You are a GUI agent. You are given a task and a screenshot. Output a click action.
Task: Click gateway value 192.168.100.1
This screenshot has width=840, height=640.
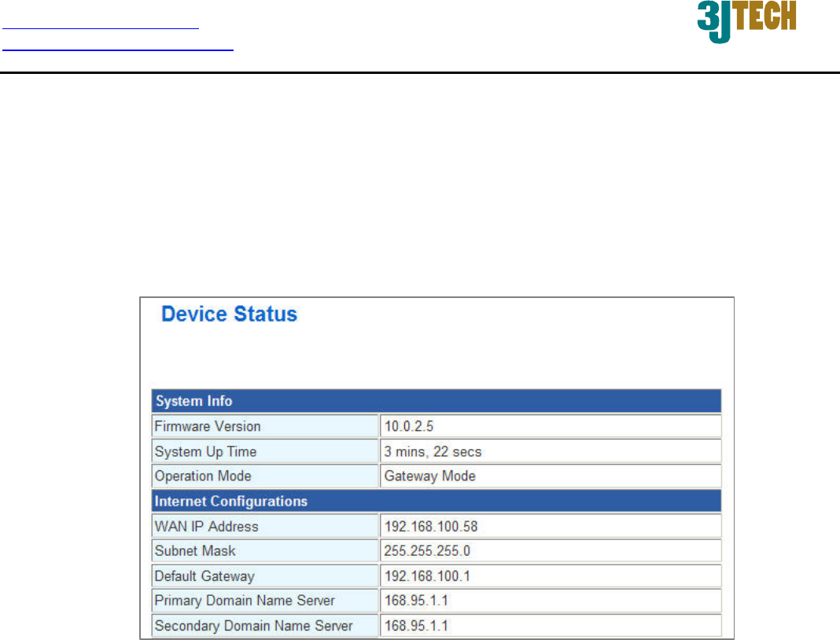click(427, 576)
